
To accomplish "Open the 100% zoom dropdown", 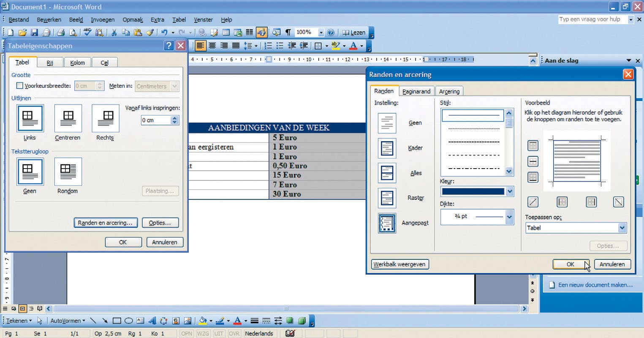I will tap(321, 33).
